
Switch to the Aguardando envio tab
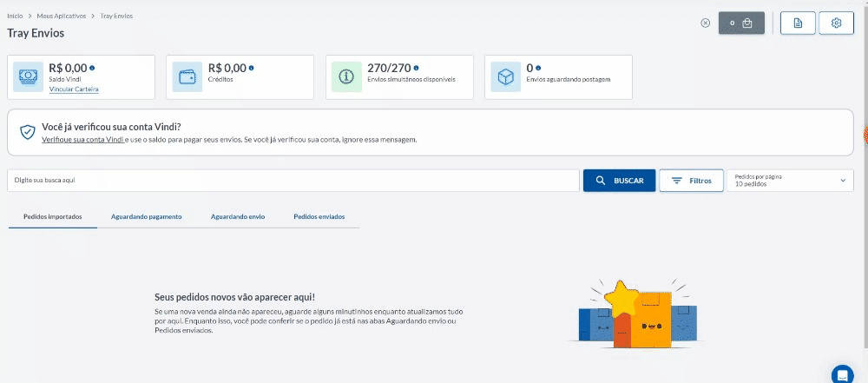click(238, 217)
